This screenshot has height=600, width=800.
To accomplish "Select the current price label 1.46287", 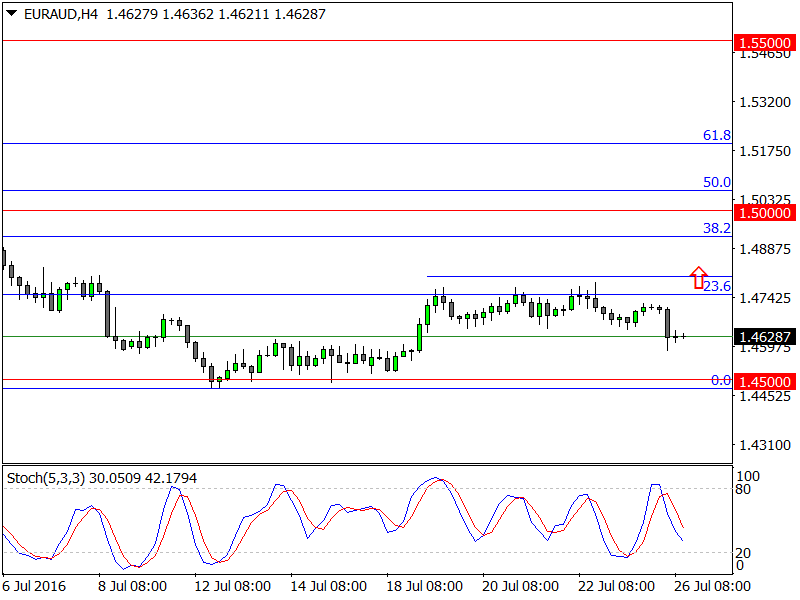I will 764,337.
